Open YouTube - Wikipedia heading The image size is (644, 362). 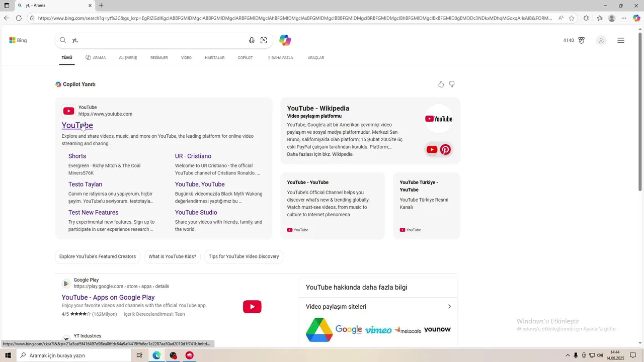[318, 108]
